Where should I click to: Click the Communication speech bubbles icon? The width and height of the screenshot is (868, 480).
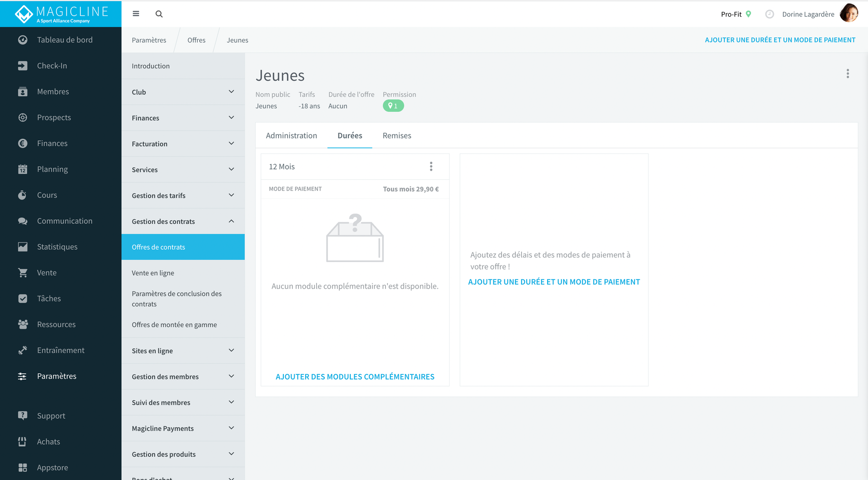click(22, 221)
